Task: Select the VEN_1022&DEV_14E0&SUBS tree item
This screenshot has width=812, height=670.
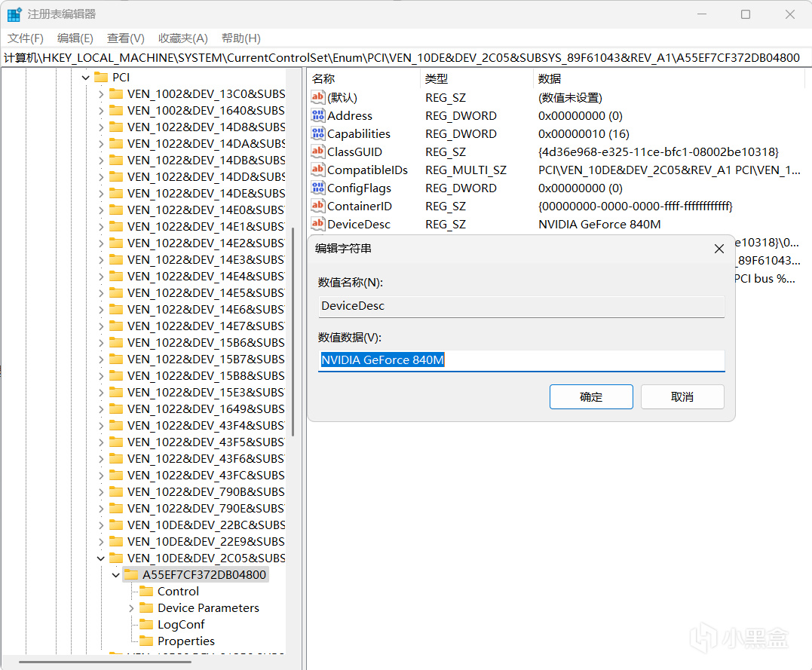Action: [206, 210]
